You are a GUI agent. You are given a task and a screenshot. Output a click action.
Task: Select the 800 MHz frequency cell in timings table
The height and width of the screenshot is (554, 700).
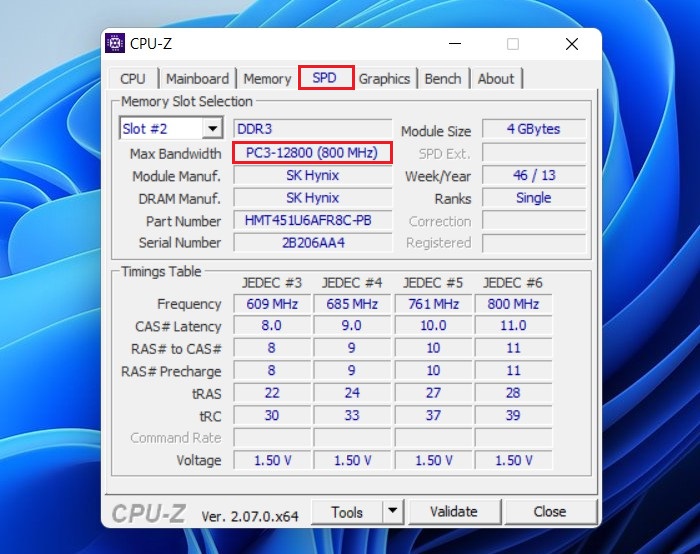tap(513, 304)
